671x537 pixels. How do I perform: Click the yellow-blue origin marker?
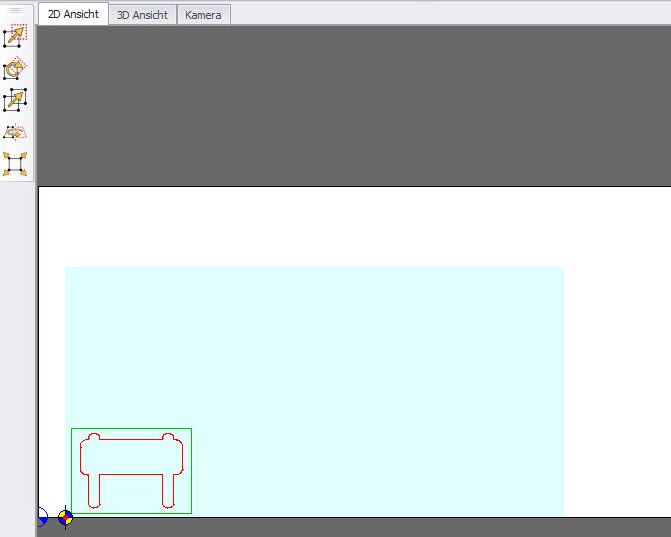tap(65, 518)
